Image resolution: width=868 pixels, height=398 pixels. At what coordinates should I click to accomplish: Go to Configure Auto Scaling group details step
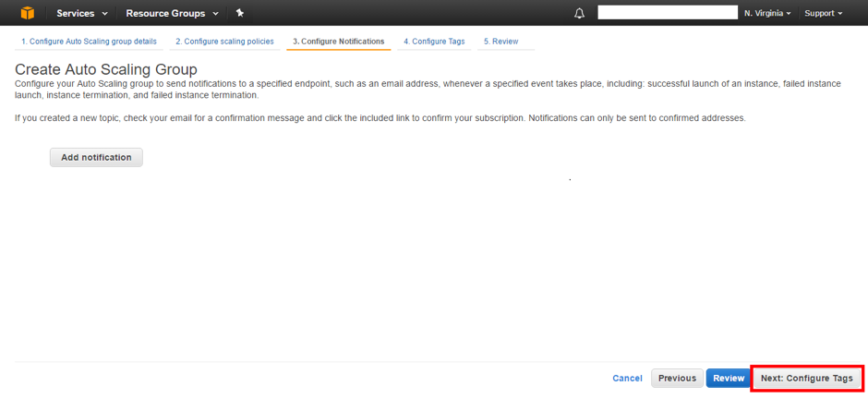89,42
